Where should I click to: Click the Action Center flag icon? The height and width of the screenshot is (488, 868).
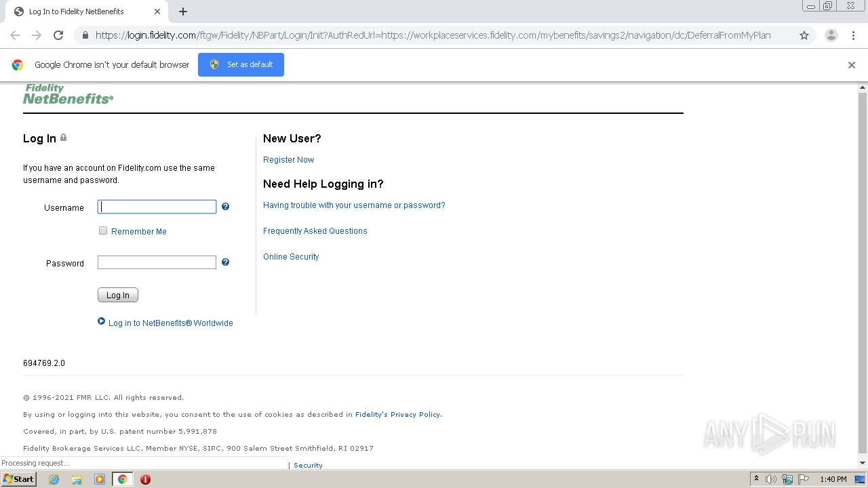point(804,479)
